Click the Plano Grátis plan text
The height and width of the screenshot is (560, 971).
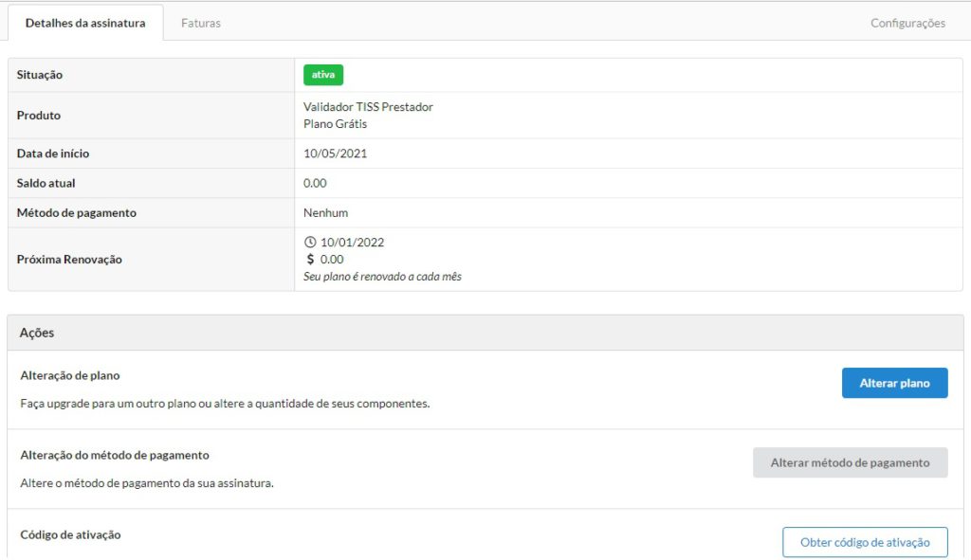(x=335, y=124)
